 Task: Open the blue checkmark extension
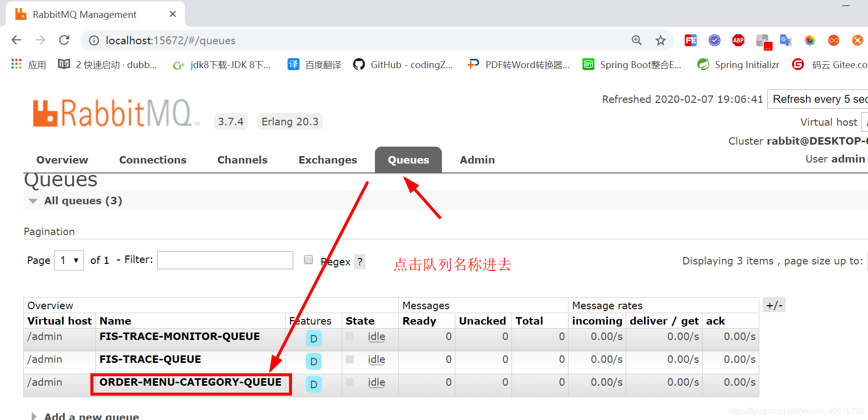(715, 40)
